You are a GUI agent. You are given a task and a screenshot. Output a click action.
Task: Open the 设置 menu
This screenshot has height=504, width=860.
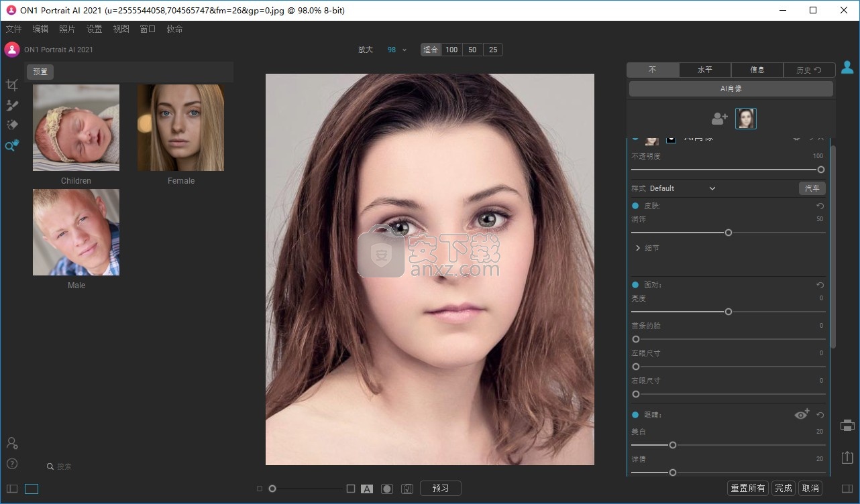pos(94,29)
